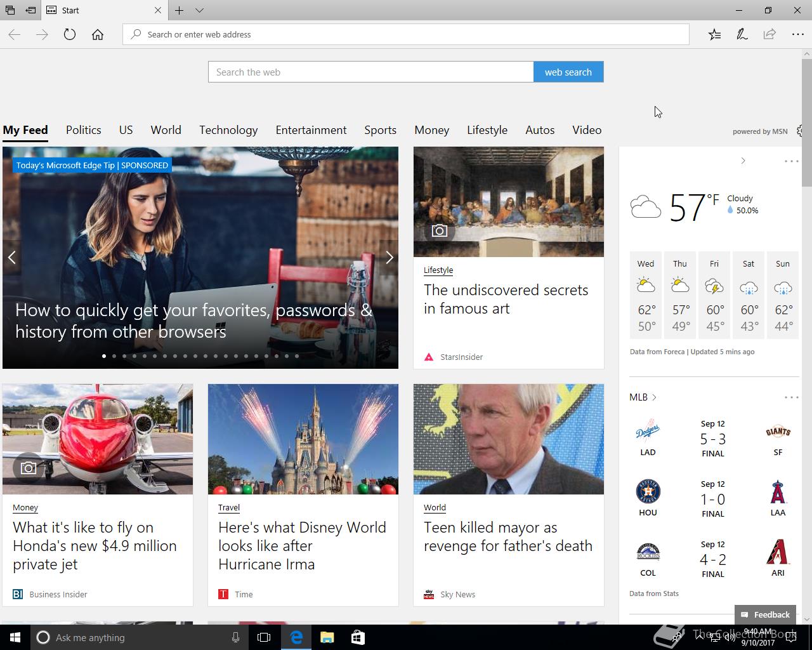Click the Feedback button
The width and height of the screenshot is (812, 650).
coord(765,614)
